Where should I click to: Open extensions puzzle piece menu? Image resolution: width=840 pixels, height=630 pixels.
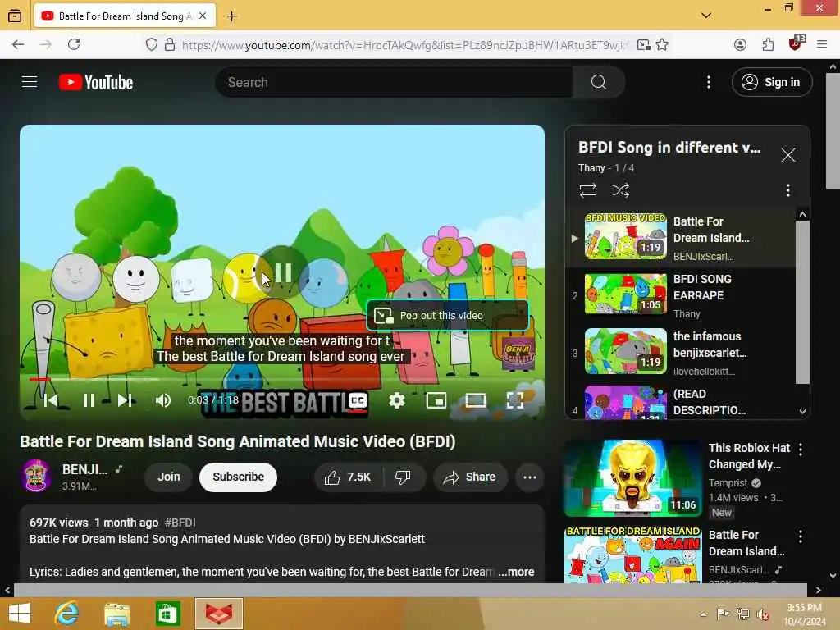click(768, 44)
